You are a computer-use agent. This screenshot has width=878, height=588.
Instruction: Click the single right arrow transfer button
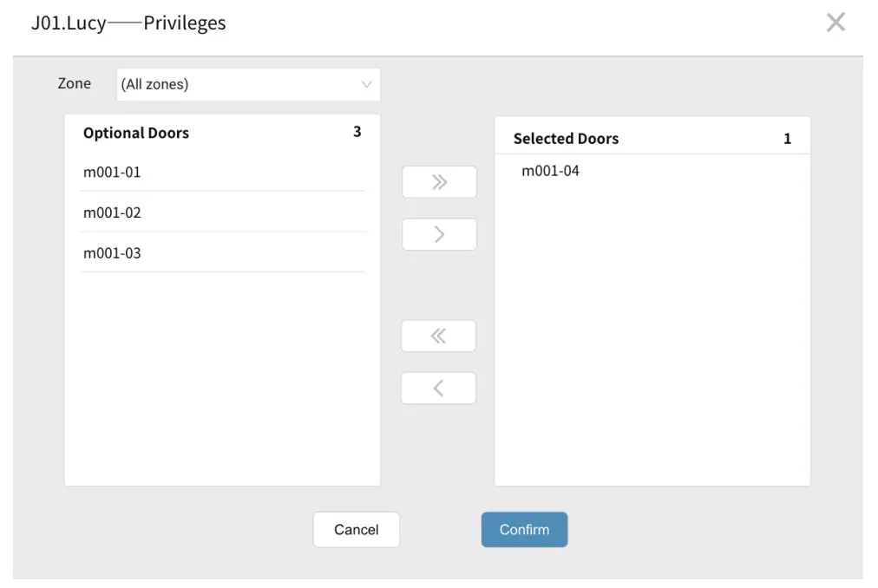click(439, 234)
